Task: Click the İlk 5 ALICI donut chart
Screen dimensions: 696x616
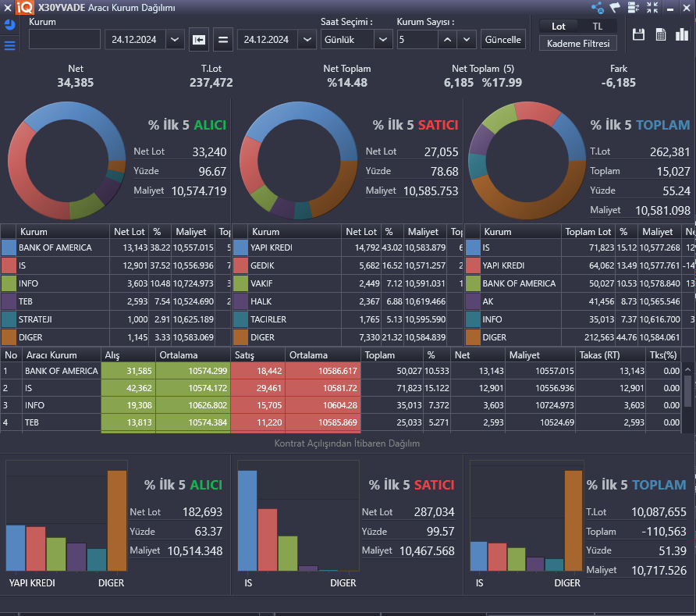Action: coord(67,160)
